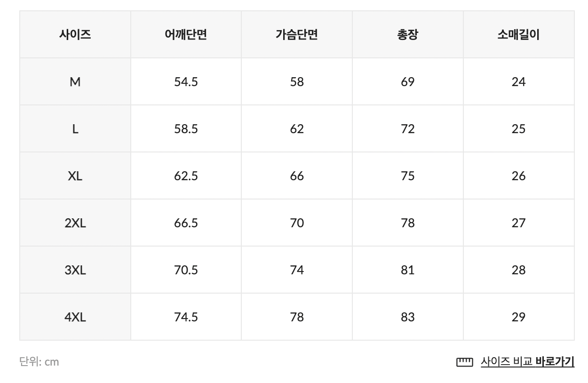Click the ruler icon beside size comparison
The image size is (588, 383).
tap(464, 362)
